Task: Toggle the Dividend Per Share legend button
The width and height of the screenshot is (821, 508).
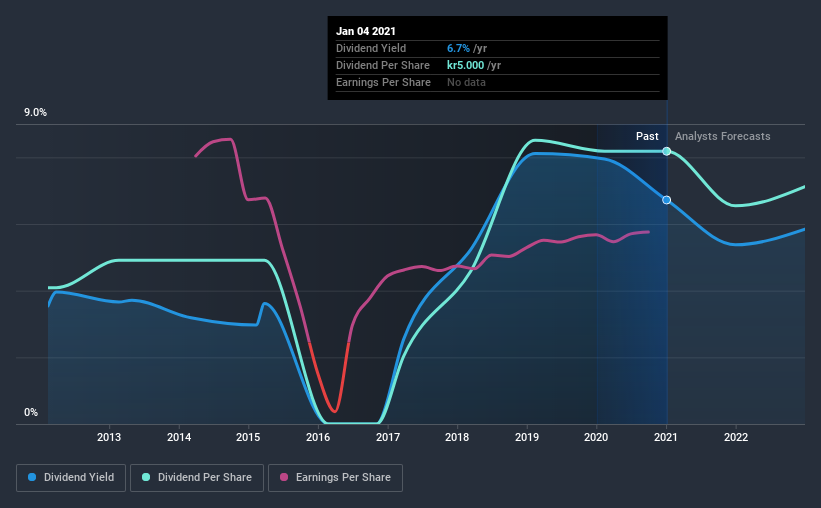Action: (x=197, y=478)
